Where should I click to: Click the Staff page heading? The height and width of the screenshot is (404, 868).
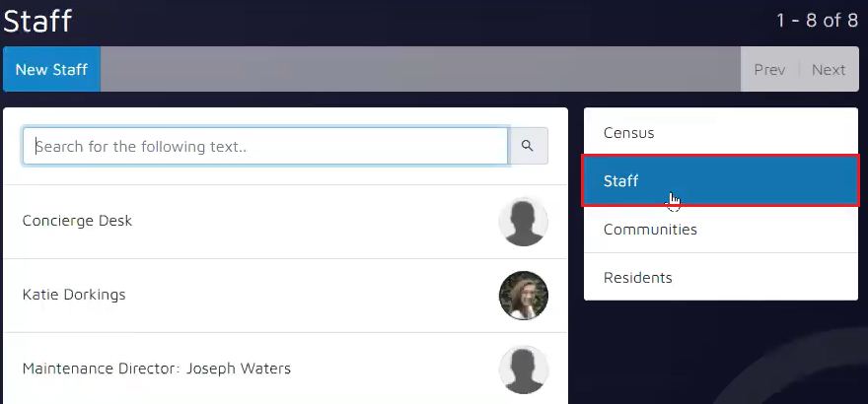click(x=37, y=21)
